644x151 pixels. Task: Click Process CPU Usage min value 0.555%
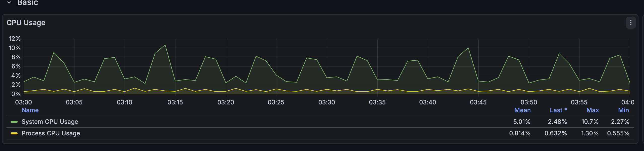point(618,133)
